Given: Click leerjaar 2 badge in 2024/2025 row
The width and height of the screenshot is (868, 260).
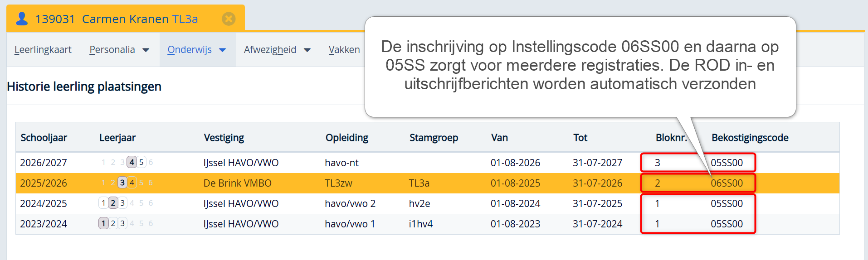Looking at the screenshot, I should (x=113, y=203).
